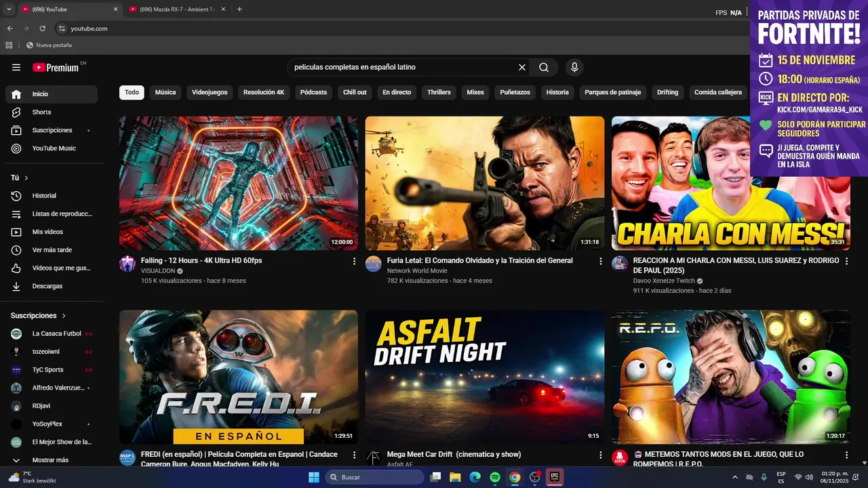The image size is (868, 488).
Task: Open Nueva pestaña bookmark
Action: 49,45
